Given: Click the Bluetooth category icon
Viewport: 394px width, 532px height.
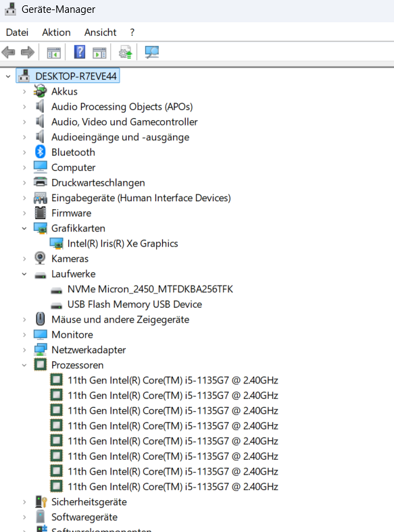Looking at the screenshot, I should pos(40,152).
